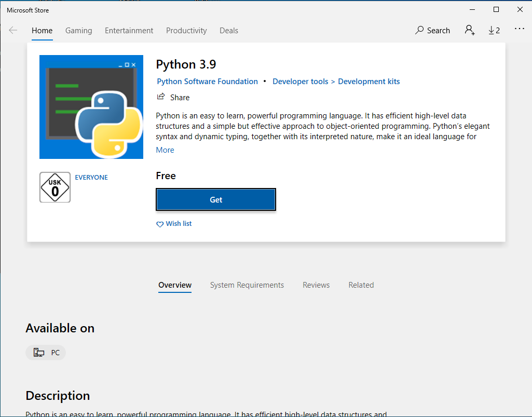Screen dimensions: 532x417
Task: Minimize the Microsoft Store window
Action: tap(472, 9)
